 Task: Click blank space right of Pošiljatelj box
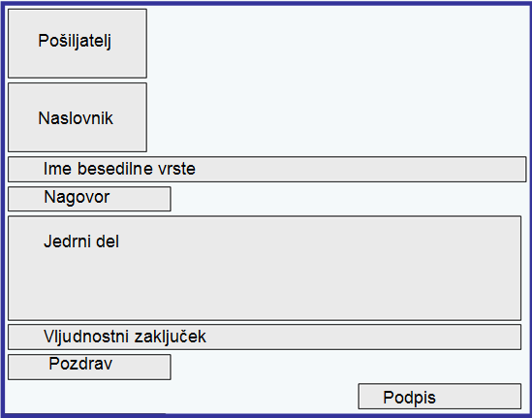336,44
